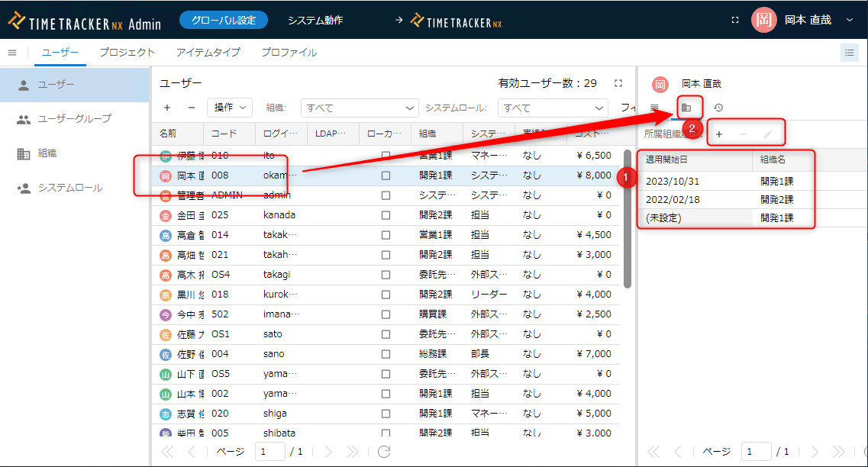Click the グローバル設定 button
The width and height of the screenshot is (868, 467).
coord(224,21)
